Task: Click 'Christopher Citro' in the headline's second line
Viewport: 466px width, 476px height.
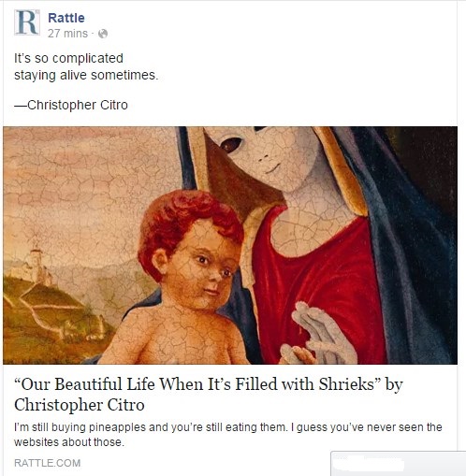Action: point(80,405)
